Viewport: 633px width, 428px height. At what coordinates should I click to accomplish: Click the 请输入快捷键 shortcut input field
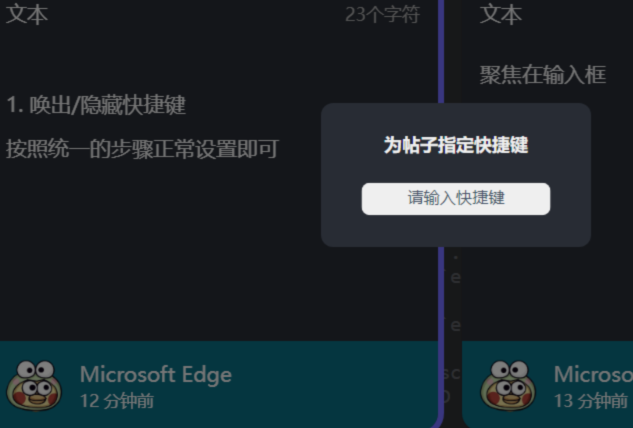[x=456, y=199]
